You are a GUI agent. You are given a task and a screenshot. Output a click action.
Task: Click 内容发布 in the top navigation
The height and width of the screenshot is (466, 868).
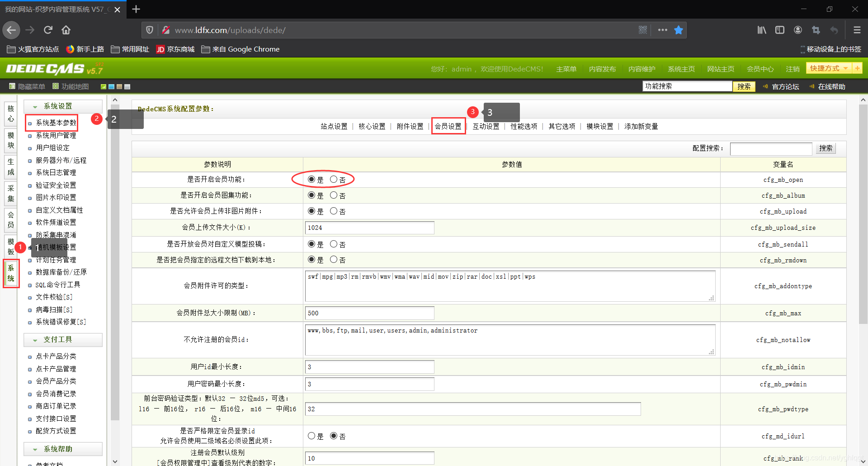point(603,69)
